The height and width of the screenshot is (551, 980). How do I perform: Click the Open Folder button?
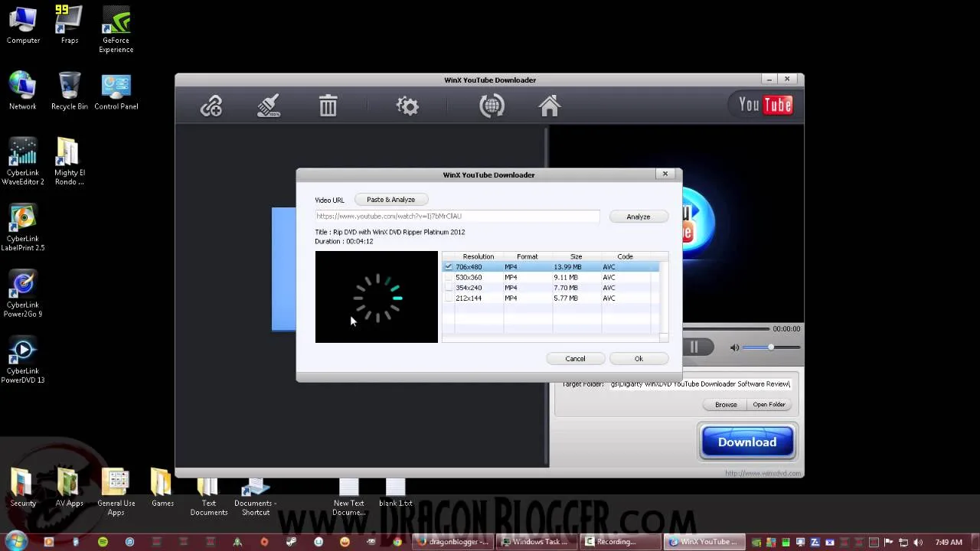point(769,405)
